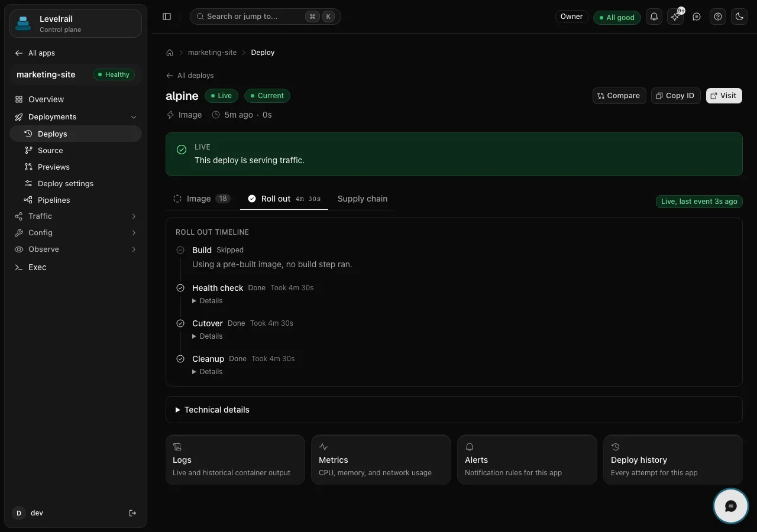The height and width of the screenshot is (532, 757).
Task: Click the Compare button
Action: click(619, 96)
